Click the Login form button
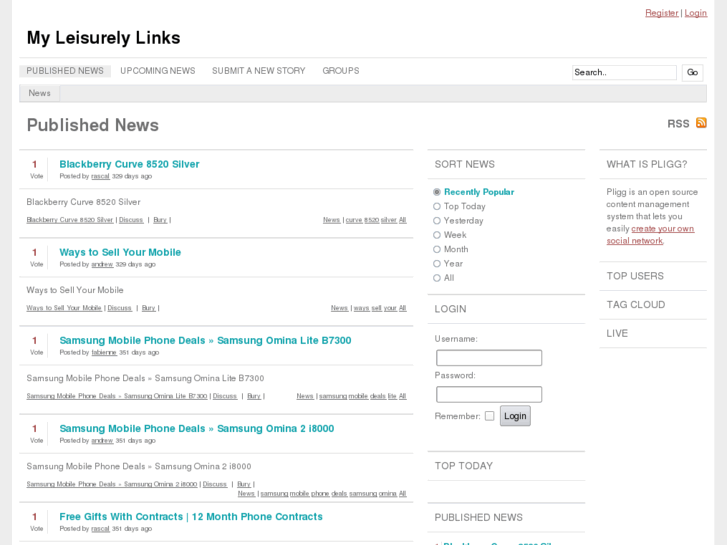 [x=515, y=416]
